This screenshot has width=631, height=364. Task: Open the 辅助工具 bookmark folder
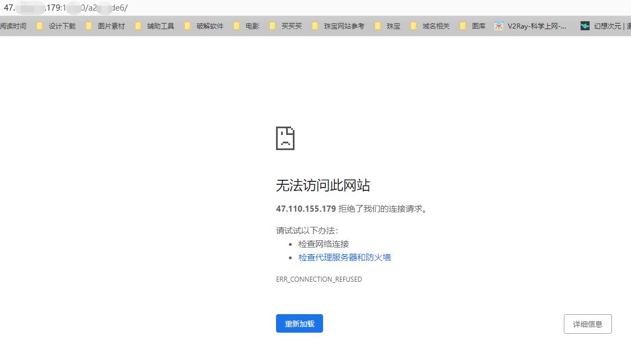click(x=155, y=26)
